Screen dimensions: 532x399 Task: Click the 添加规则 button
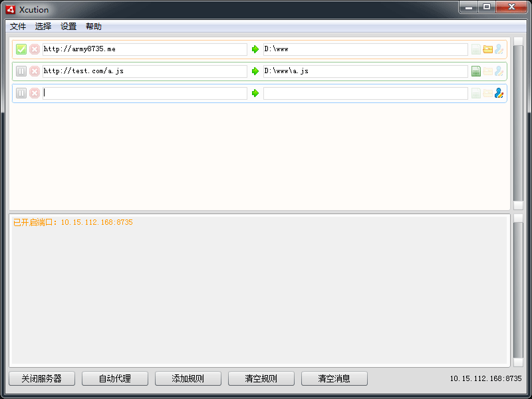pos(188,378)
